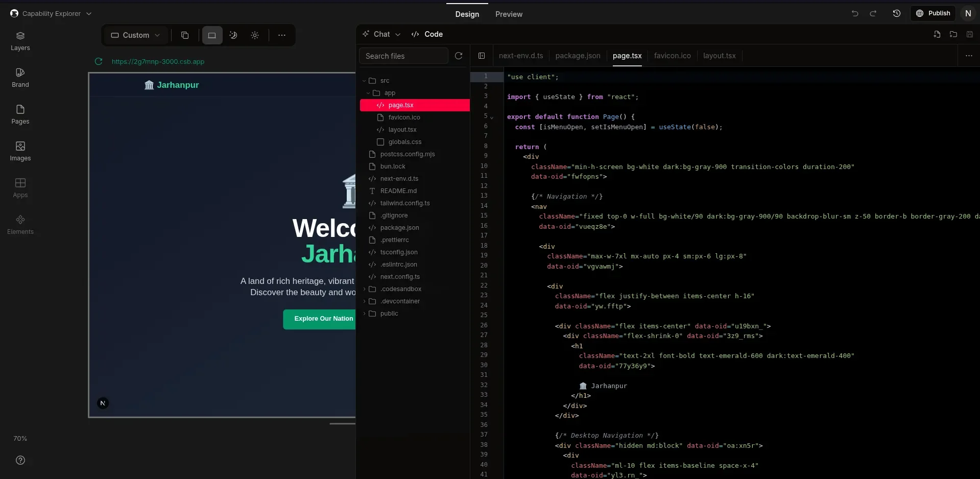
Task: Click the Publish button
Action: click(933, 13)
